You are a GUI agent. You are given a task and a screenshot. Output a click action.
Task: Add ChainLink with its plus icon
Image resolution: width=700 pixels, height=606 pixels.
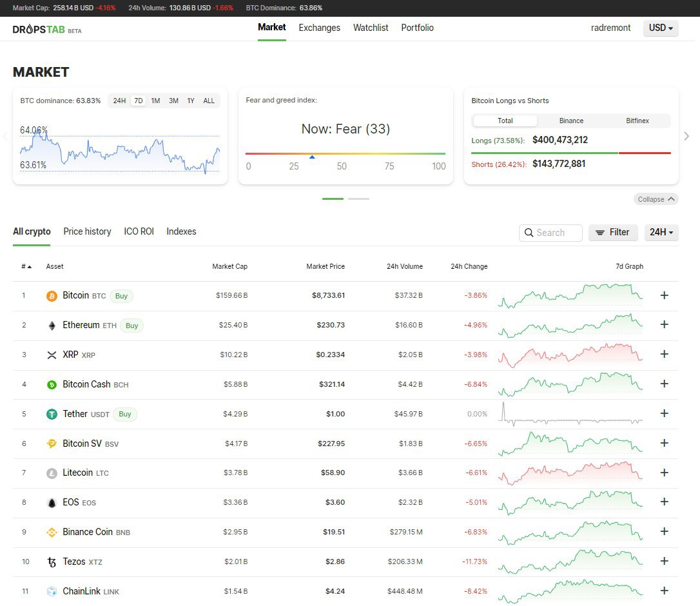pos(665,591)
